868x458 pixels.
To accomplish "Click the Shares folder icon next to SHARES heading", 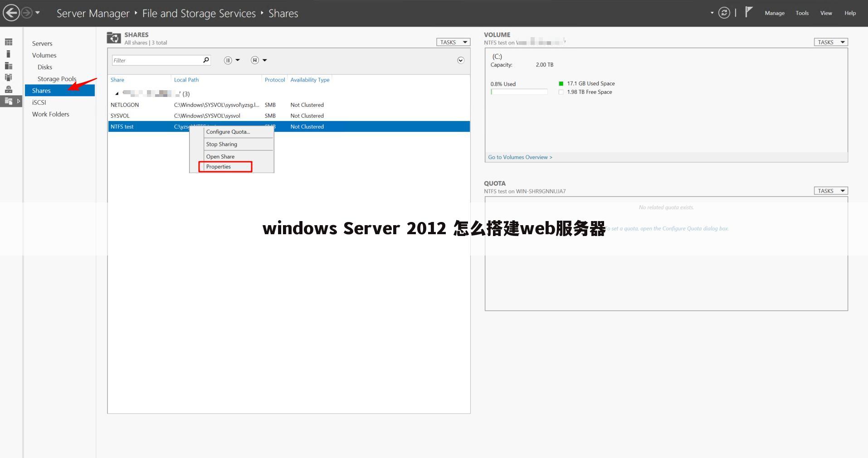I will click(x=114, y=38).
